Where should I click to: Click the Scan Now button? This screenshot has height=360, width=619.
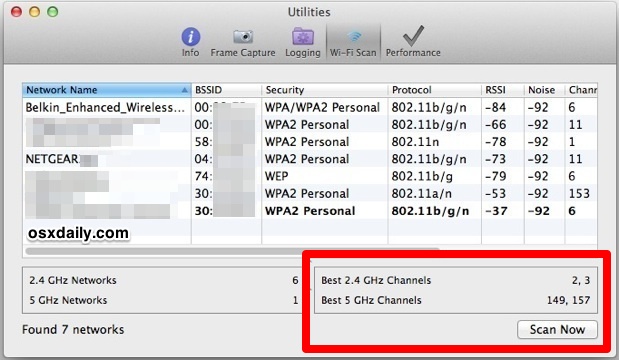coord(557,330)
